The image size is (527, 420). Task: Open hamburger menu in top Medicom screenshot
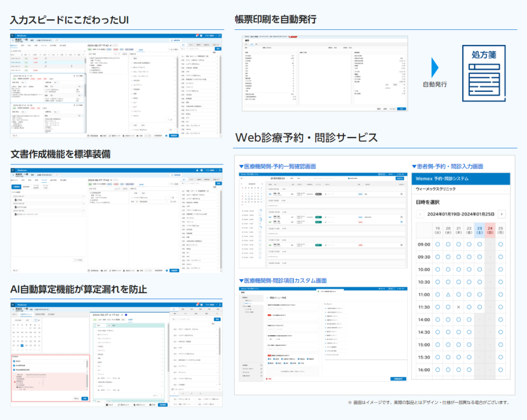pos(13,35)
